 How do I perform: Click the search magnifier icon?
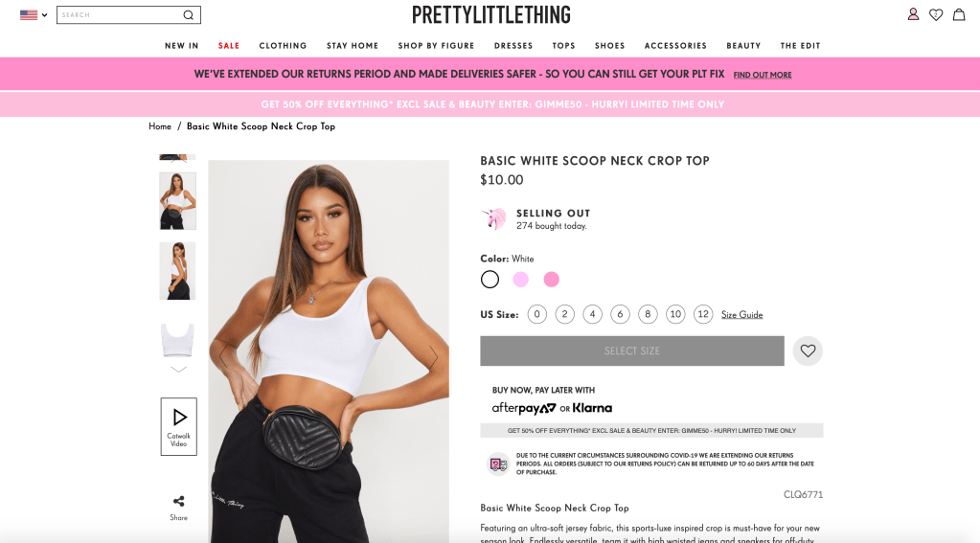(x=188, y=15)
